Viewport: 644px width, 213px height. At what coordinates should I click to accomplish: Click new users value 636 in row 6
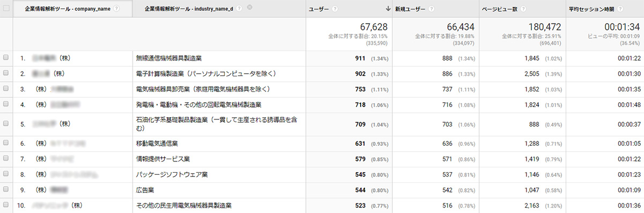[448, 144]
